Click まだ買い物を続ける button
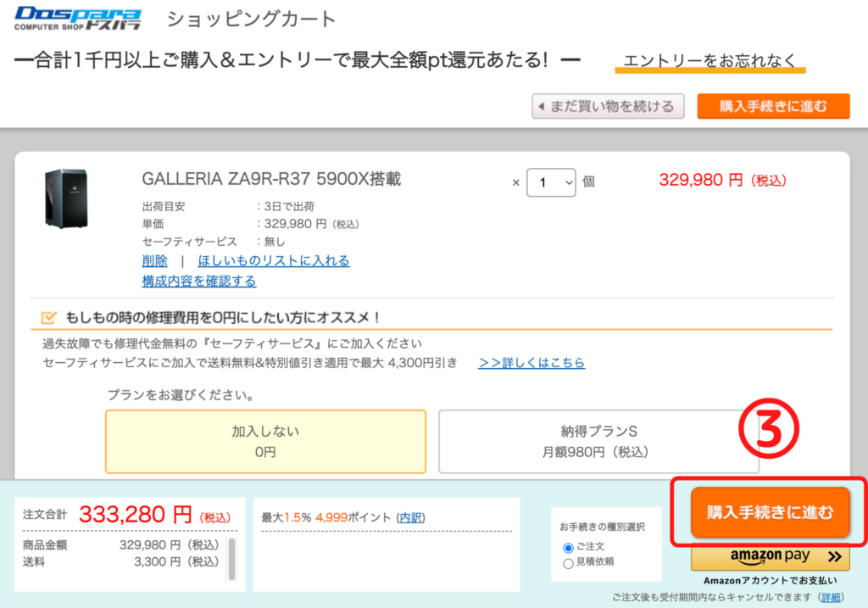The width and height of the screenshot is (868, 608). (x=608, y=106)
